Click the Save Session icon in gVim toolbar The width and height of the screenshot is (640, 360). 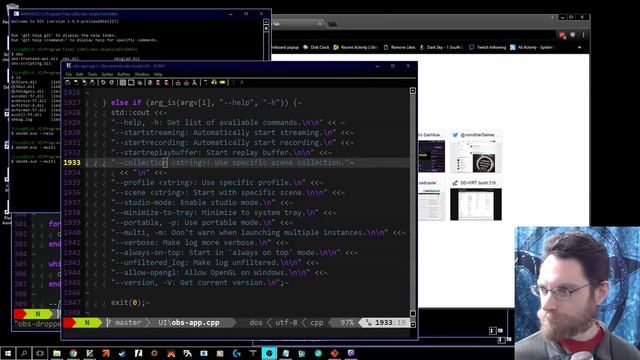(186, 82)
